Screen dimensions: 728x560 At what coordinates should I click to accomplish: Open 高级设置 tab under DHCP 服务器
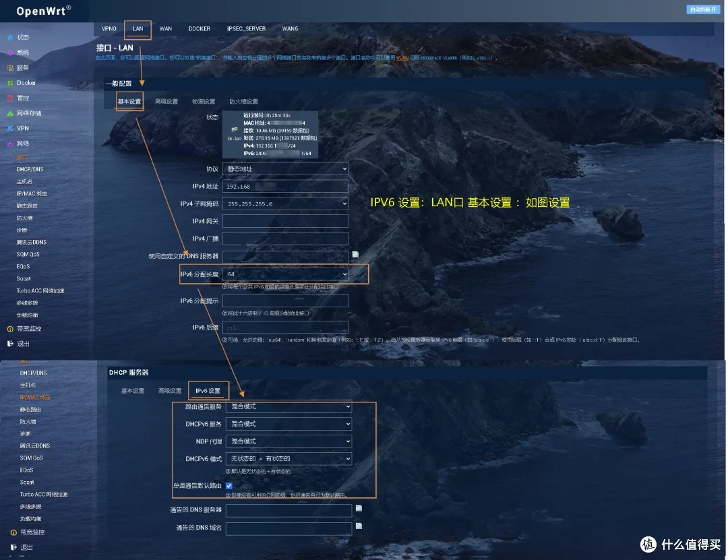170,391
